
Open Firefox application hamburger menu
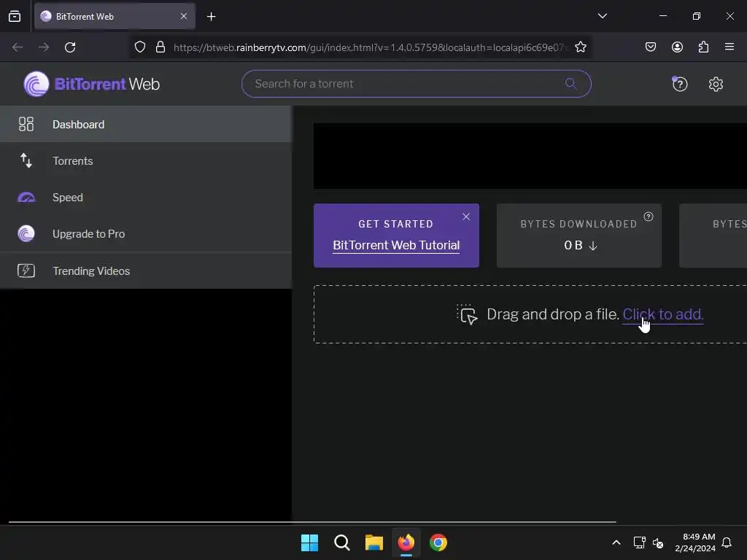(x=729, y=47)
